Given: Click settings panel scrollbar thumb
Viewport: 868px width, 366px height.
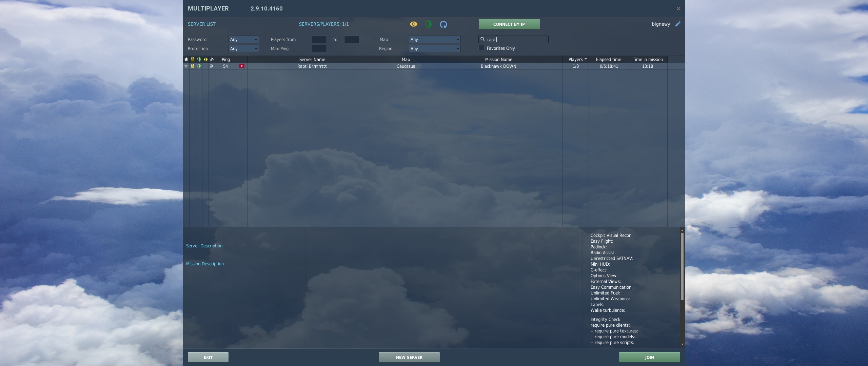Looking at the screenshot, I should [682, 266].
